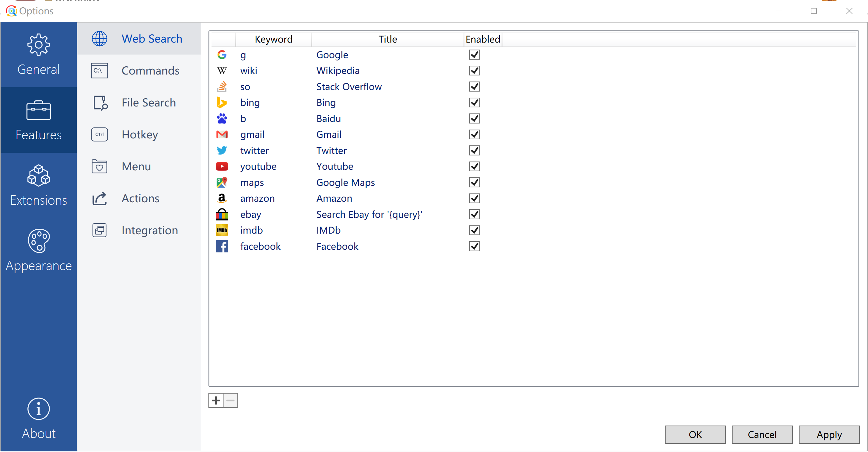
Task: Sort by the Keyword column header
Action: 274,39
